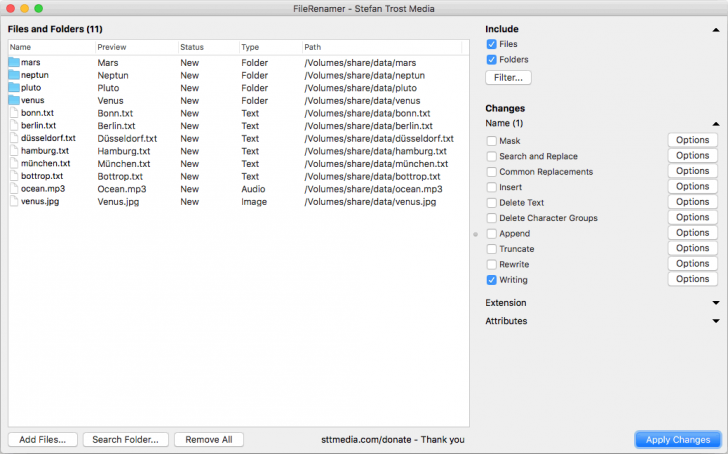The image size is (728, 454).
Task: Select the Berlin.txt preview cell
Action: (117, 126)
